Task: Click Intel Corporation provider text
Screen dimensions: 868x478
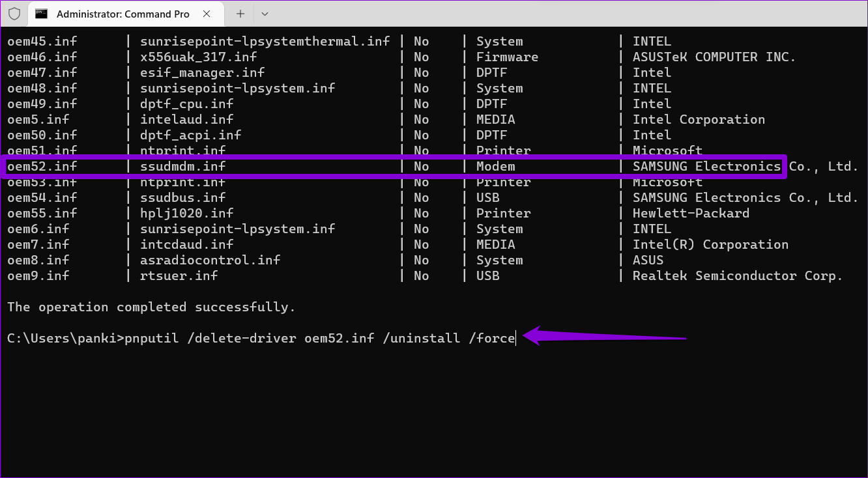Action: click(699, 120)
